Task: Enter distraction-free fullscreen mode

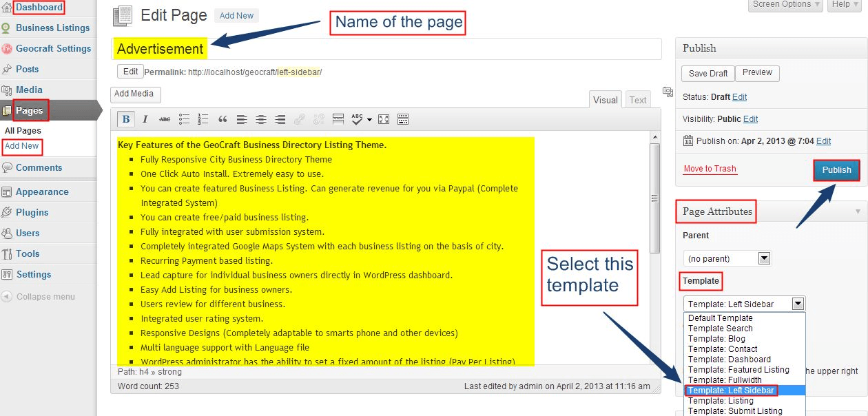Action: 384,119
